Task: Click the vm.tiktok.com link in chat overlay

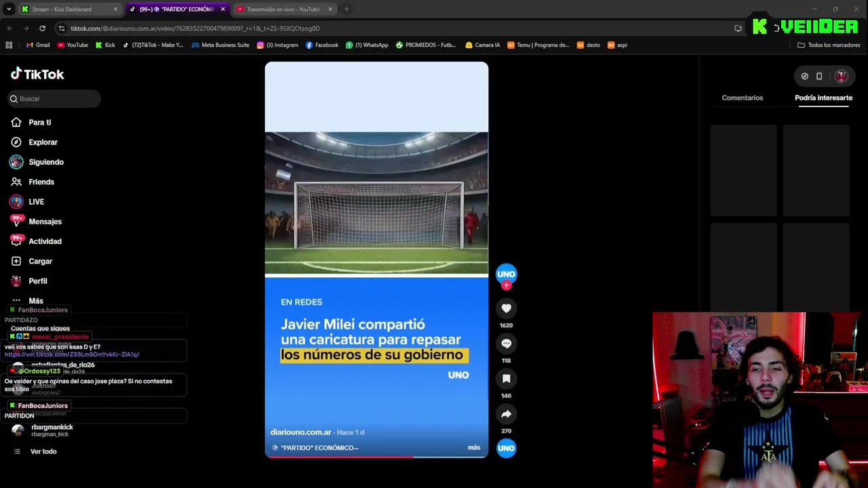Action: click(x=72, y=354)
